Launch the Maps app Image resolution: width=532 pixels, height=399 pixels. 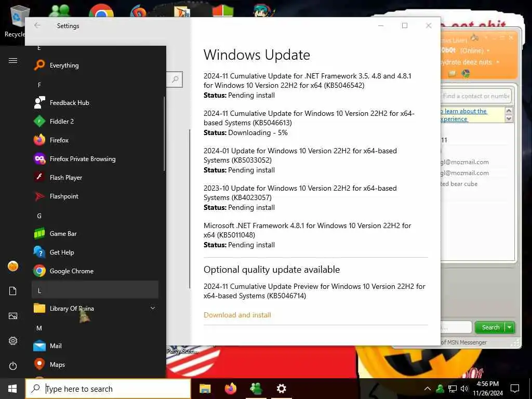(x=95, y=364)
